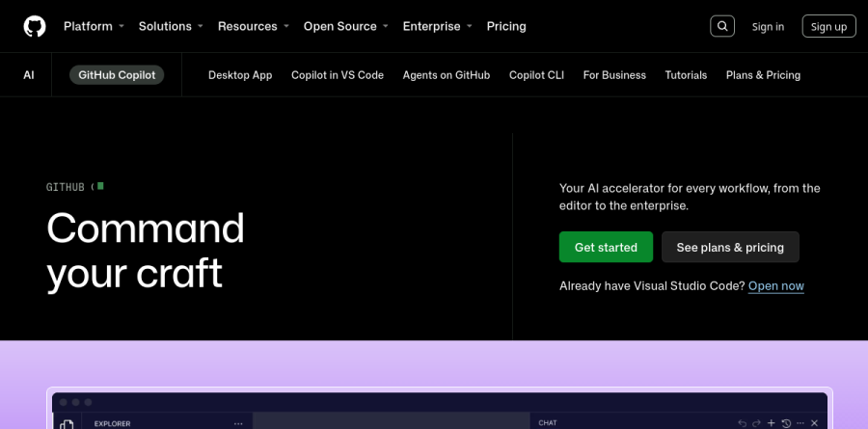The width and height of the screenshot is (868, 429).
Task: Click the Sign up button
Action: click(x=828, y=26)
